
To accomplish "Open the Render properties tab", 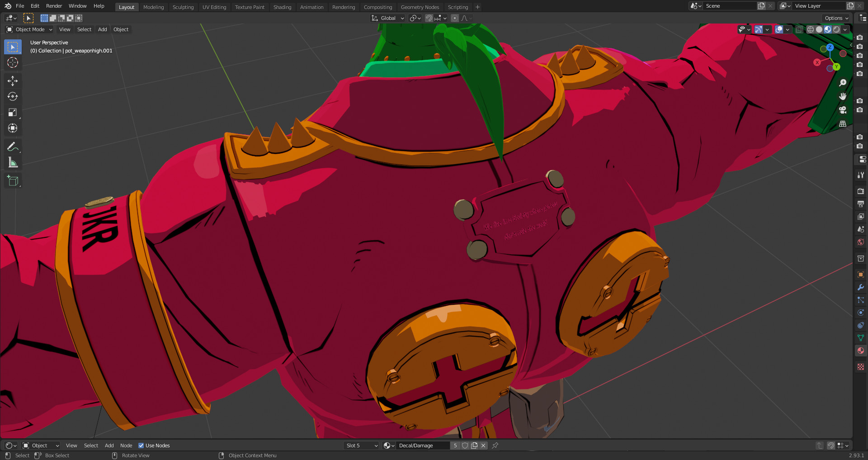I will point(861,191).
